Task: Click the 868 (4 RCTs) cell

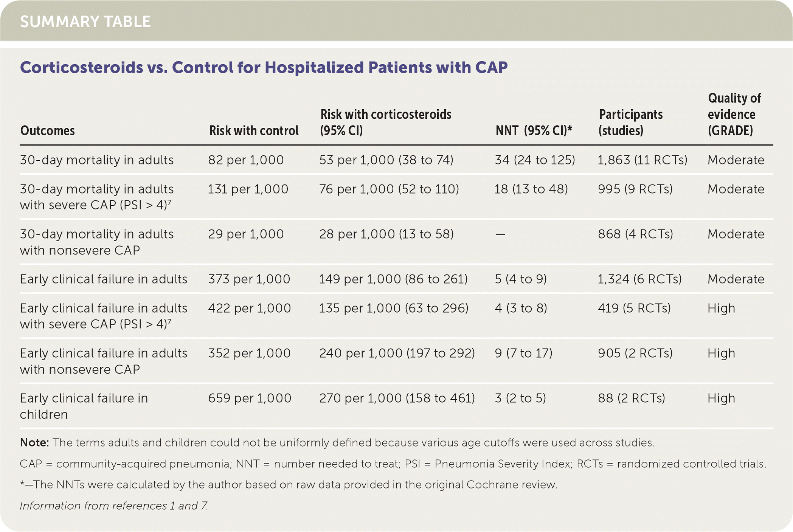Action: click(x=635, y=234)
